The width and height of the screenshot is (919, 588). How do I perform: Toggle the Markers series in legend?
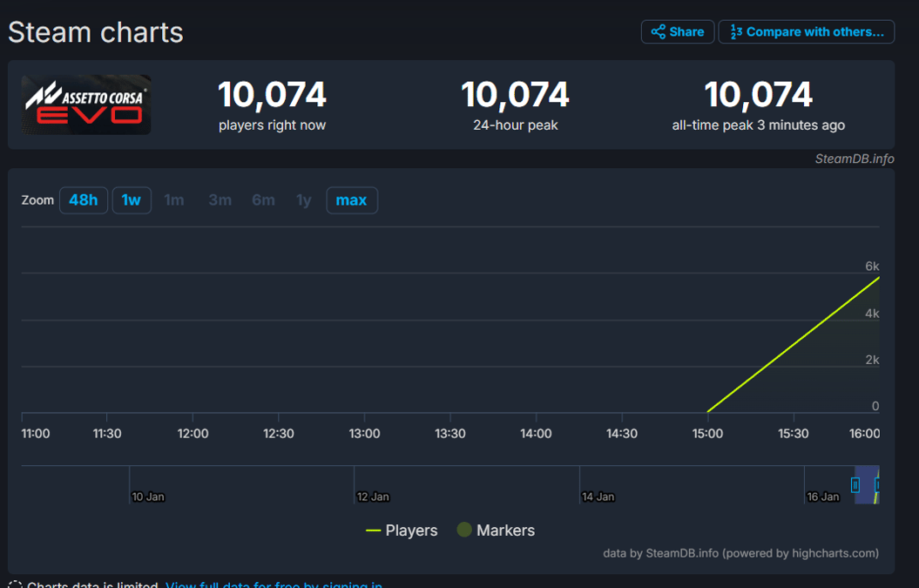pos(496,530)
